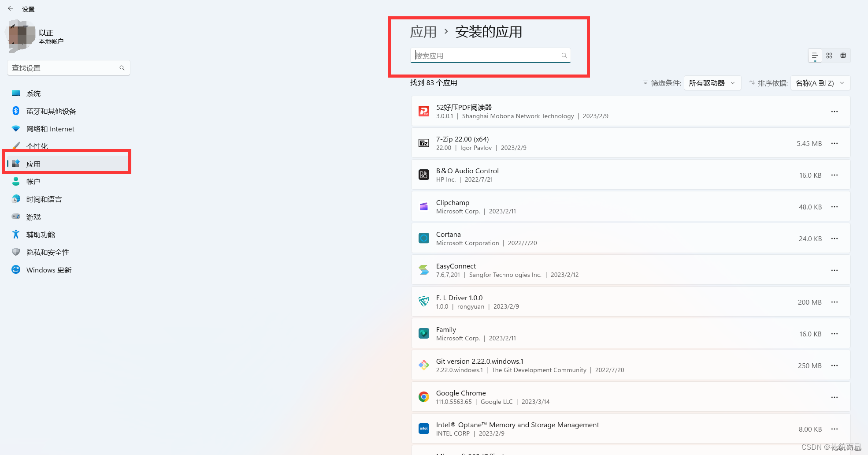
Task: Select the 个性化 paintbrush icon in sidebar
Action: 16,146
